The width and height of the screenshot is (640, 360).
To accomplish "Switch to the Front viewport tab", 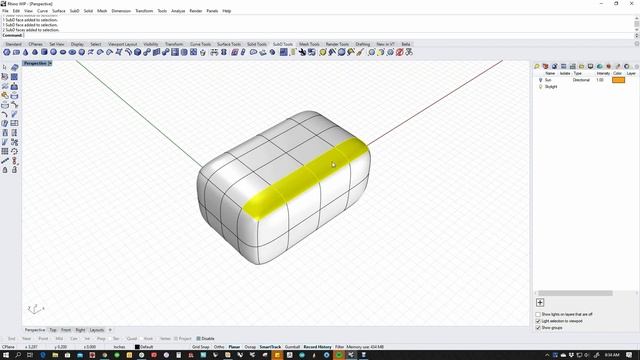I will (x=66, y=330).
